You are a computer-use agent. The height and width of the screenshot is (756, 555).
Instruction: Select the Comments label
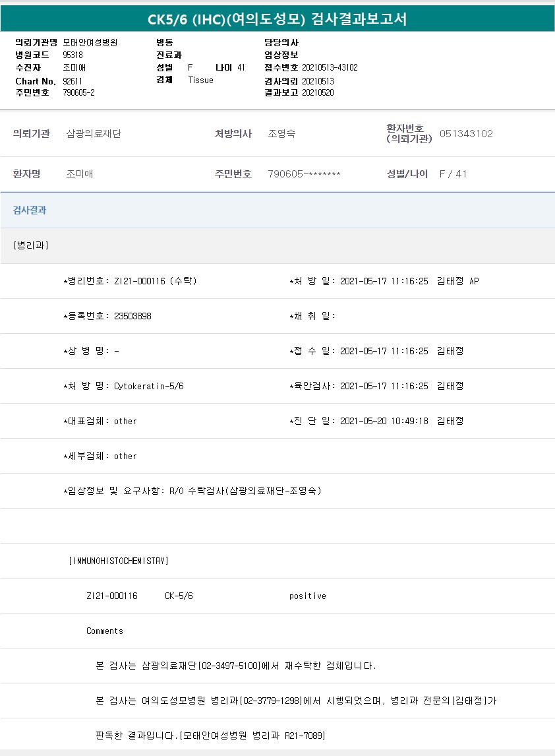click(105, 631)
